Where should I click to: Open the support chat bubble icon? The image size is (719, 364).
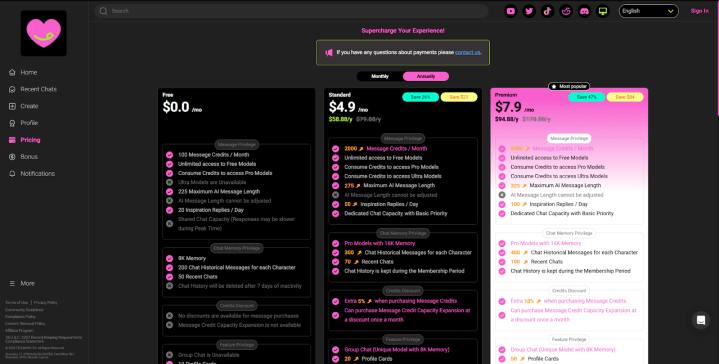click(x=700, y=320)
